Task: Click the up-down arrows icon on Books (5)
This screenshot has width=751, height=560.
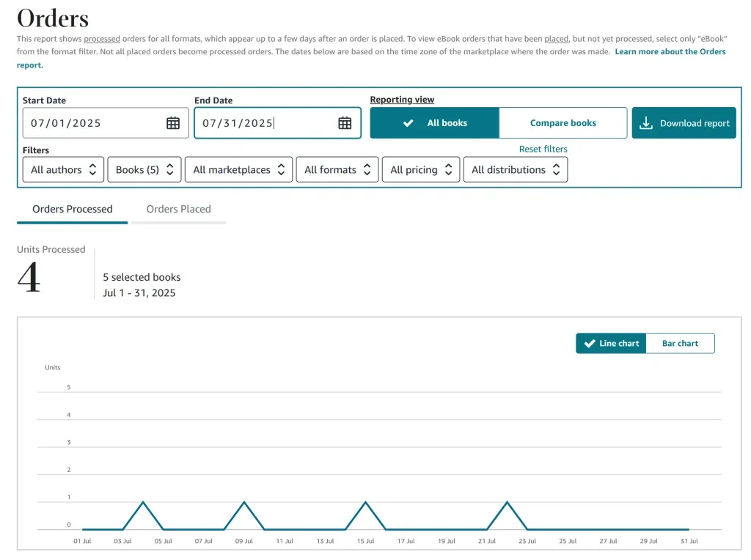Action: [169, 169]
